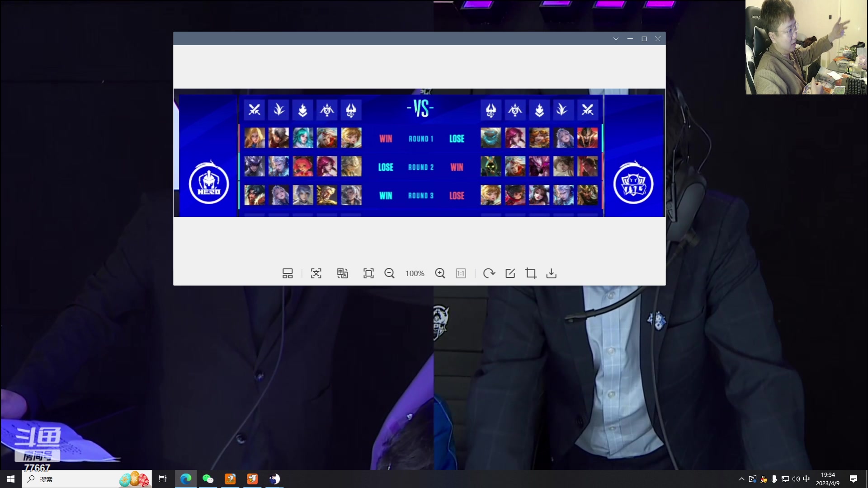
Task: Click the HERO team logo
Action: tap(209, 183)
